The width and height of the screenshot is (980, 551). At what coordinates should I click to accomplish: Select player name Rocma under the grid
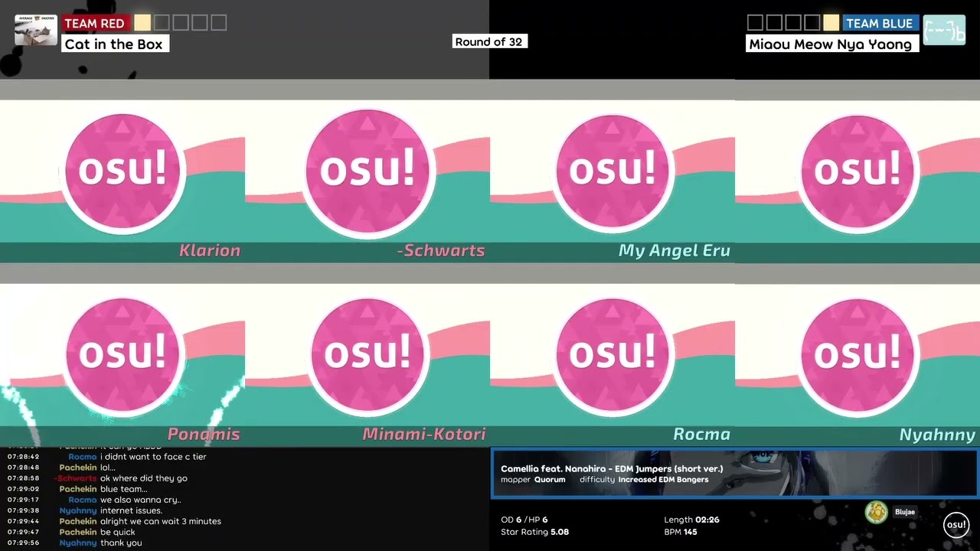coord(702,434)
